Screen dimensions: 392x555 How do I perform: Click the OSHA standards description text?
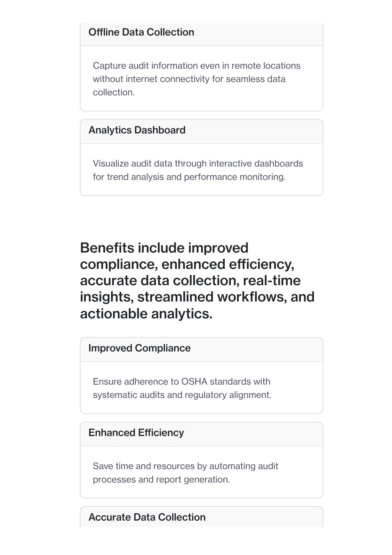[182, 388]
